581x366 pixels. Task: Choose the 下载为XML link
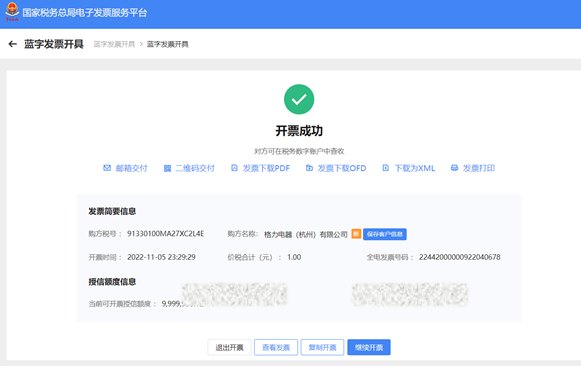coord(415,168)
